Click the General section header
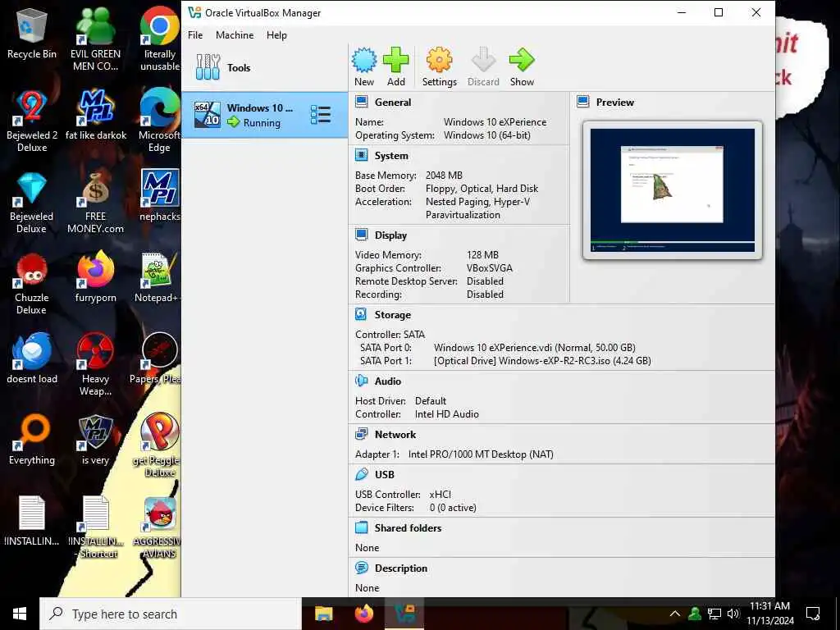840x630 pixels. point(393,102)
